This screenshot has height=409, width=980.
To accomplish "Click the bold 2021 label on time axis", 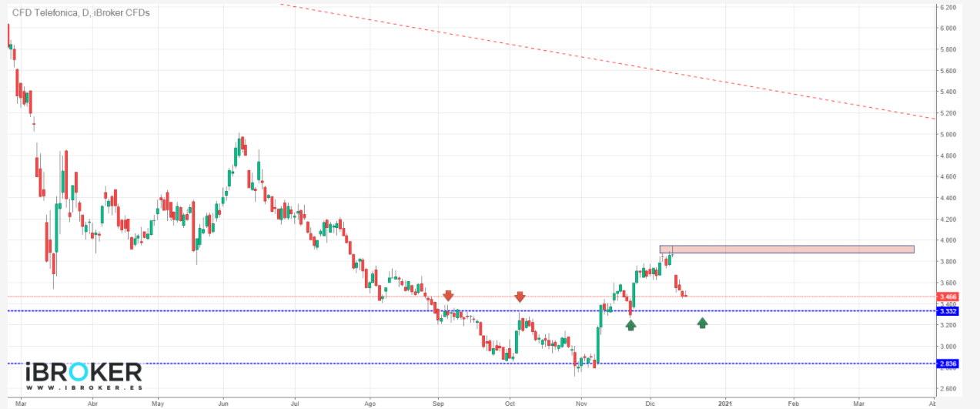I will [x=724, y=403].
